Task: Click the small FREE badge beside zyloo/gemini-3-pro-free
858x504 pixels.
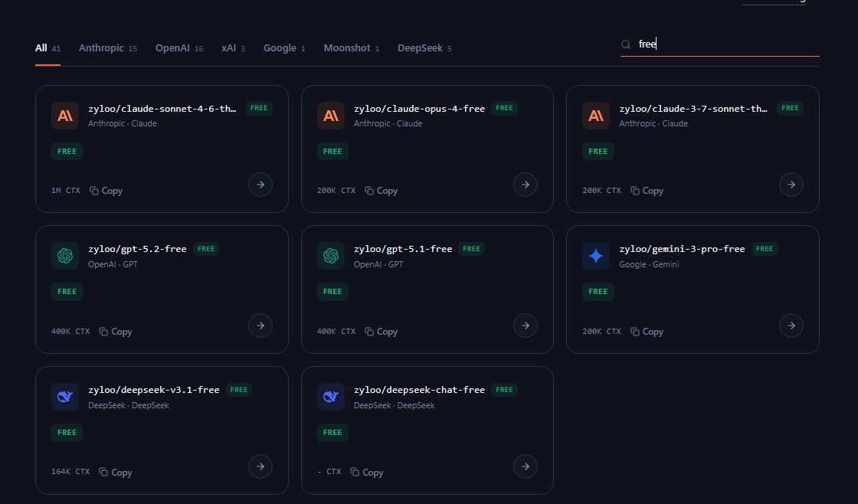Action: click(765, 248)
